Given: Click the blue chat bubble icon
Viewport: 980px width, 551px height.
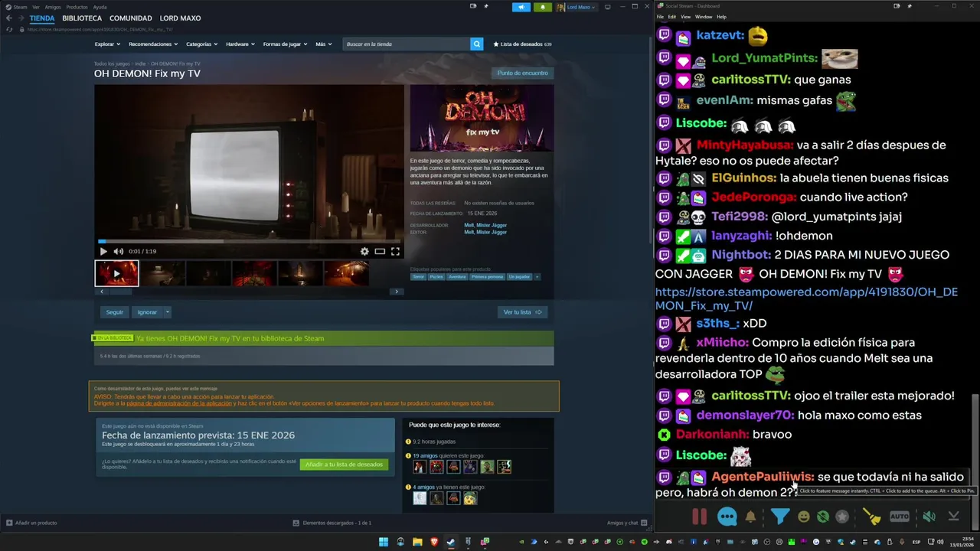Looking at the screenshot, I should pos(727,517).
